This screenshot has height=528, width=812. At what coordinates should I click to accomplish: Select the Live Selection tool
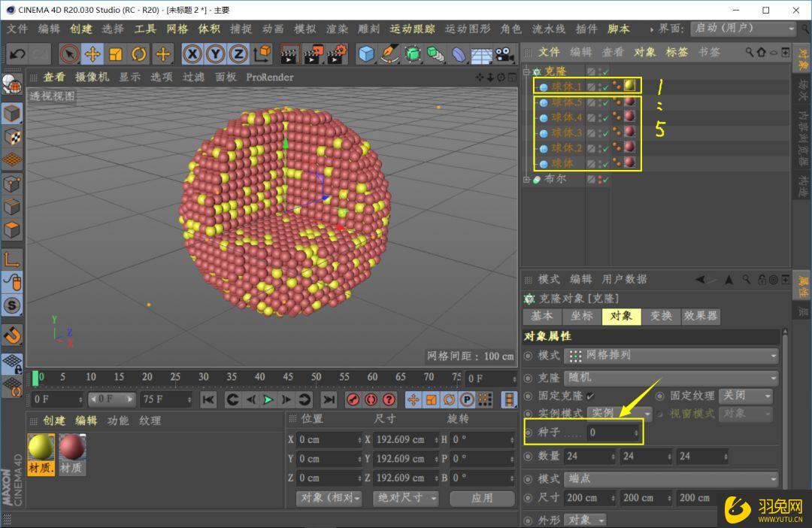[69, 53]
